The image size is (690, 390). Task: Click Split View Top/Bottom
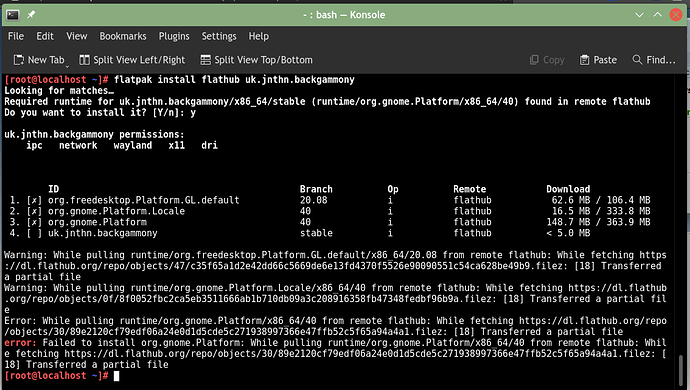[x=257, y=60]
